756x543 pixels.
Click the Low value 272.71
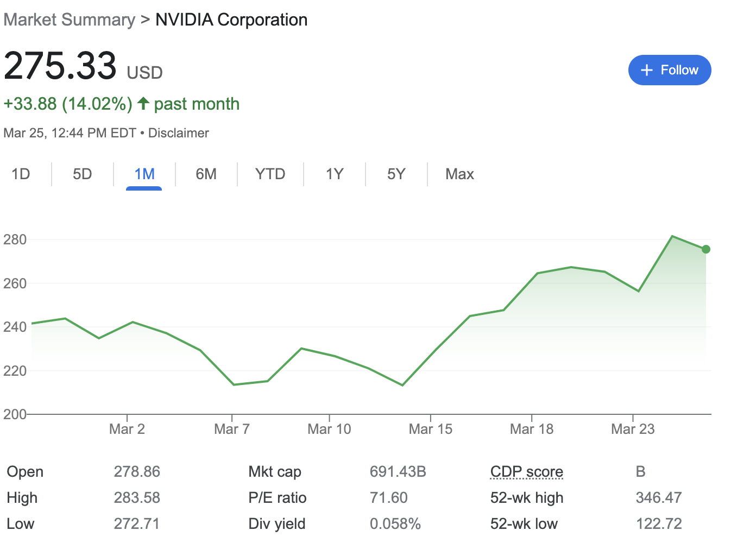pos(137,523)
